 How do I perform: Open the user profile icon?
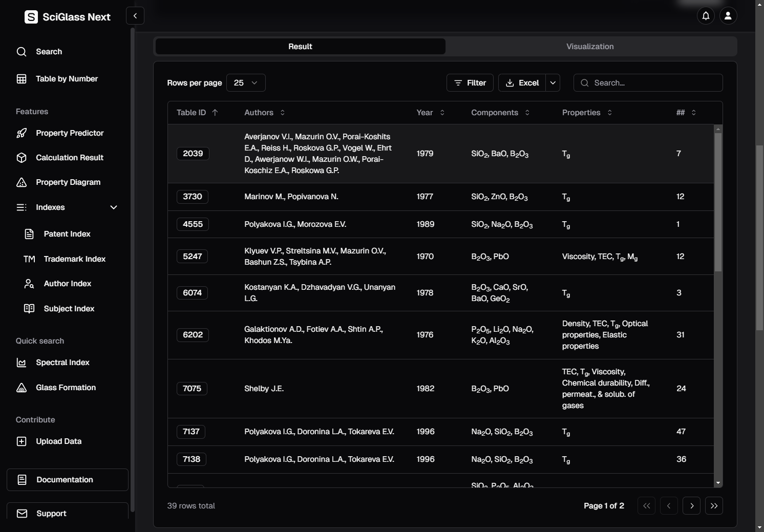(x=728, y=16)
